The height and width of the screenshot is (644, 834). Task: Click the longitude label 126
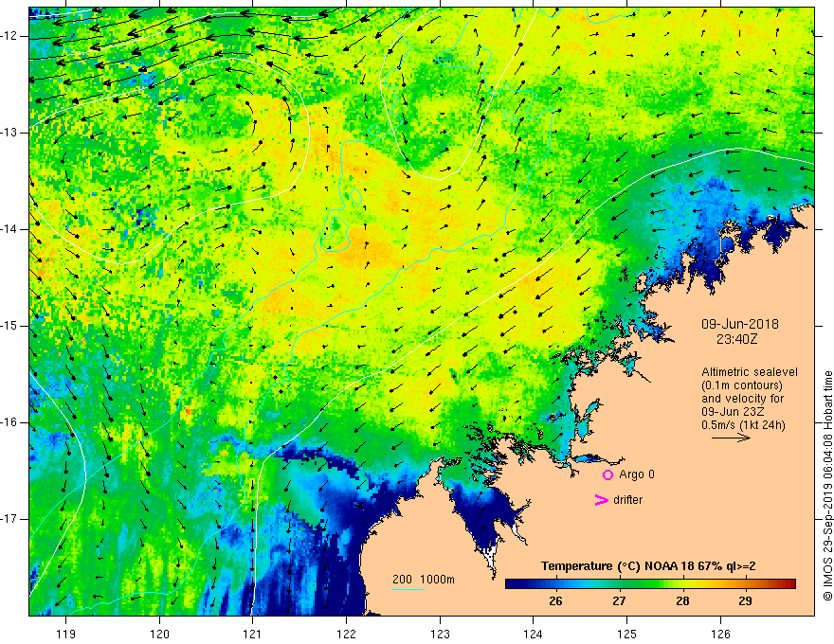click(x=720, y=634)
